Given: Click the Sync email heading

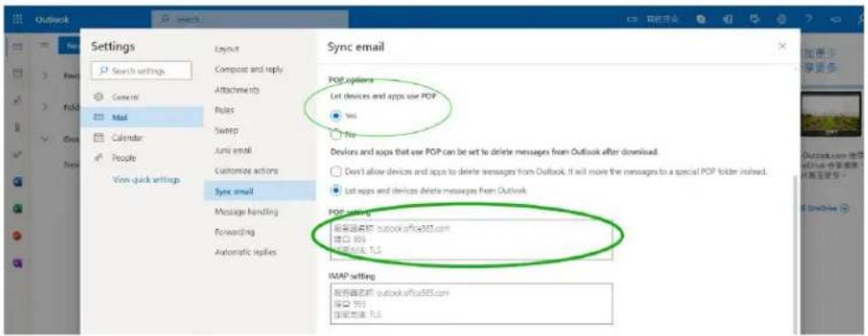Looking at the screenshot, I should (x=356, y=47).
